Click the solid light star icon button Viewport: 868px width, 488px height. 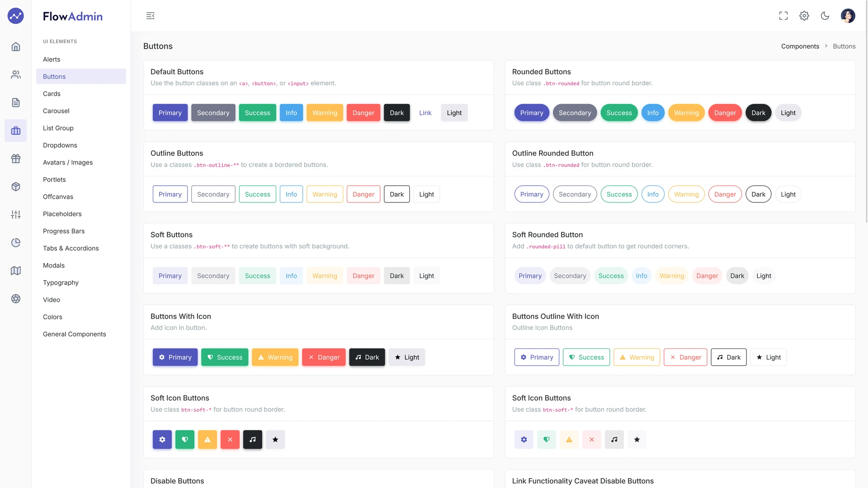(x=275, y=439)
